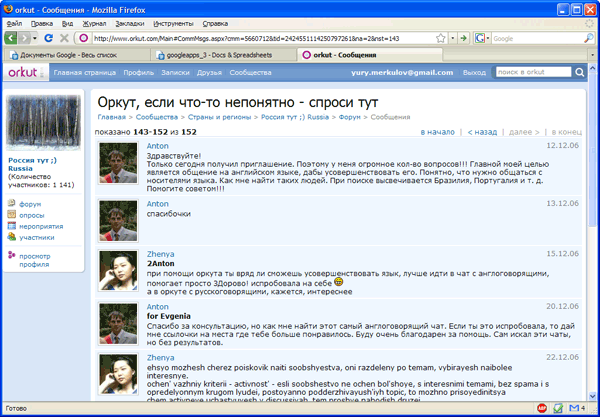Open navigation history dropdown arrow
This screenshot has height=417, width=600.
[35, 38]
